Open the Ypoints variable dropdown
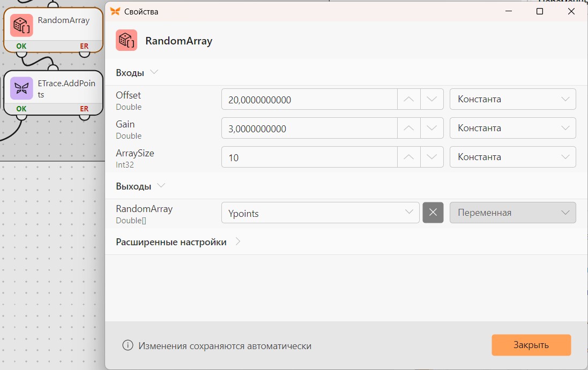 [x=320, y=213]
